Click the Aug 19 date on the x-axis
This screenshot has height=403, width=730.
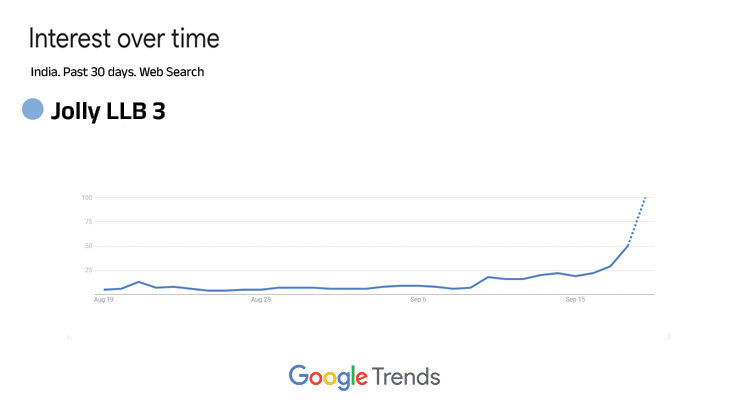click(103, 299)
